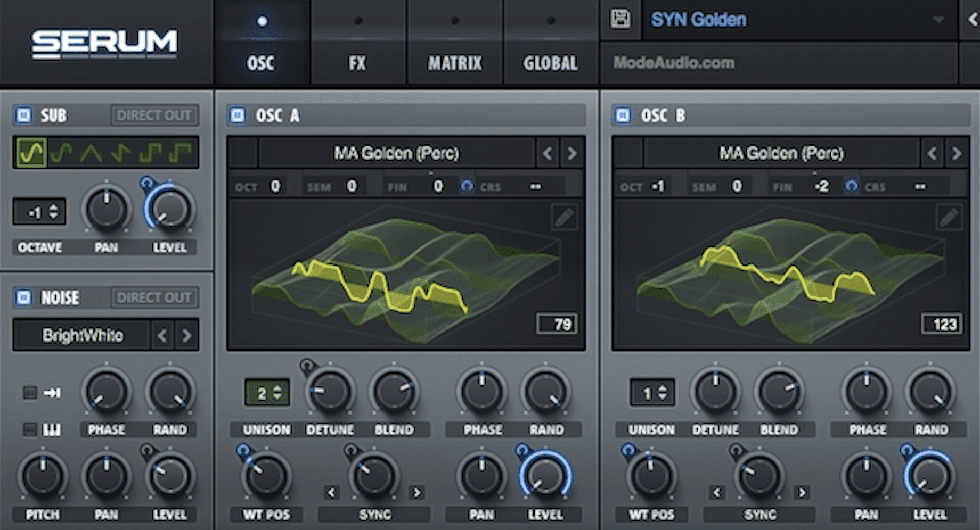Viewport: 980px width, 530px height.
Task: Select next OSC A wavetable
Action: pos(572,154)
